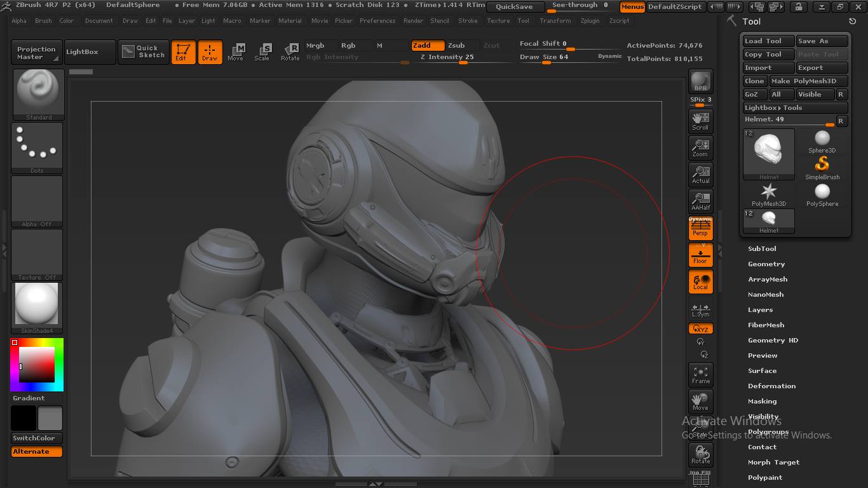The image size is (868, 488).
Task: Open the Stroke menu
Action: [x=468, y=21]
